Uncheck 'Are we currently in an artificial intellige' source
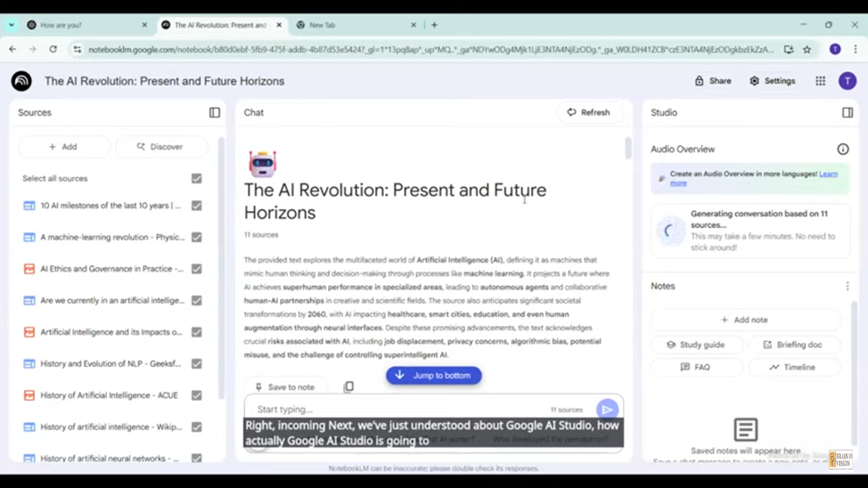868x488 pixels. 197,300
